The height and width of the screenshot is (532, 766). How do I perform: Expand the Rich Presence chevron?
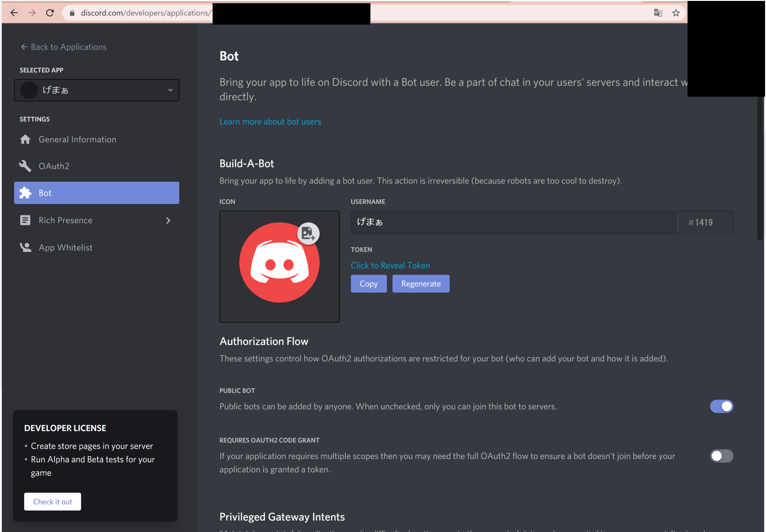(168, 221)
